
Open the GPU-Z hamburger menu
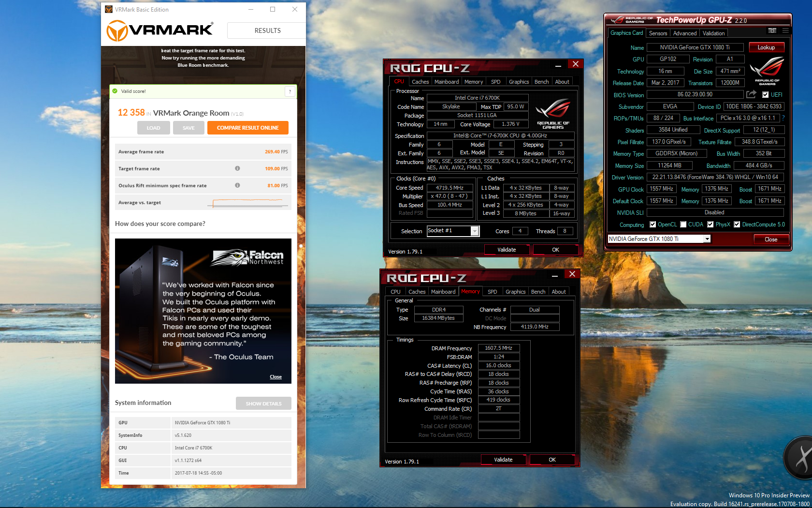click(x=785, y=30)
